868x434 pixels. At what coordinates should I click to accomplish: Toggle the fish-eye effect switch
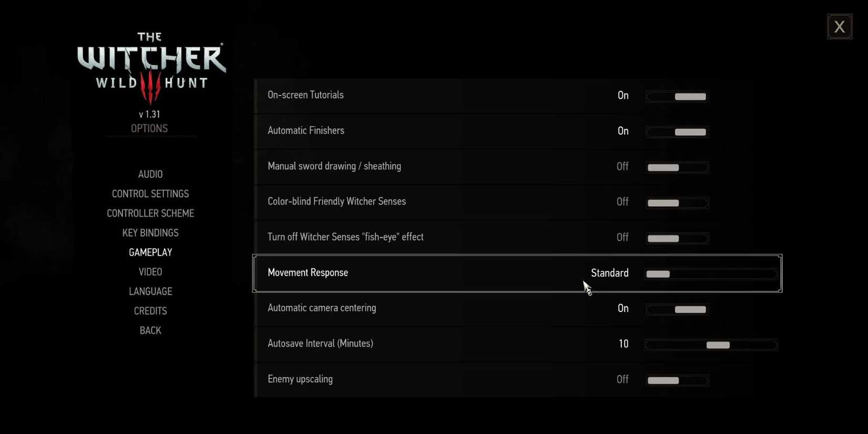pos(677,238)
